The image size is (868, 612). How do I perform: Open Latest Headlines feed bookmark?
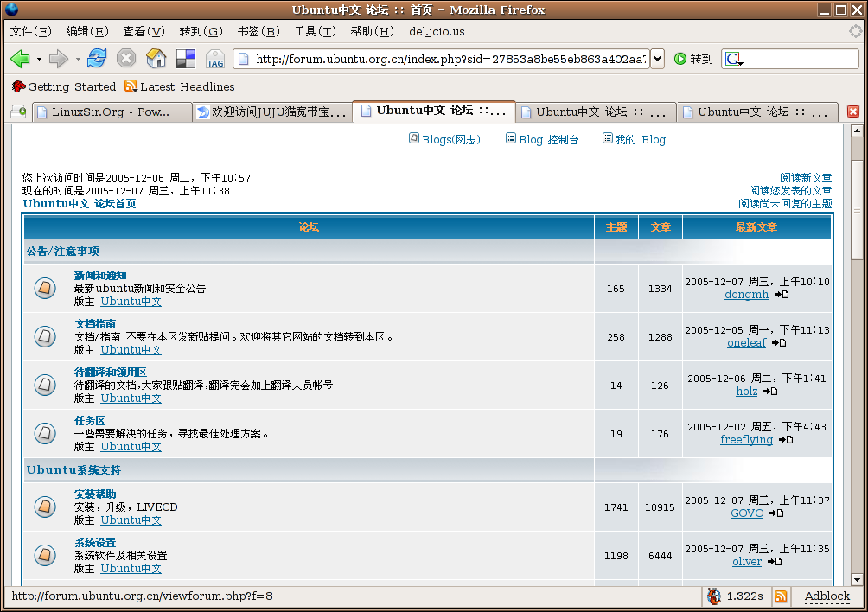[x=180, y=87]
